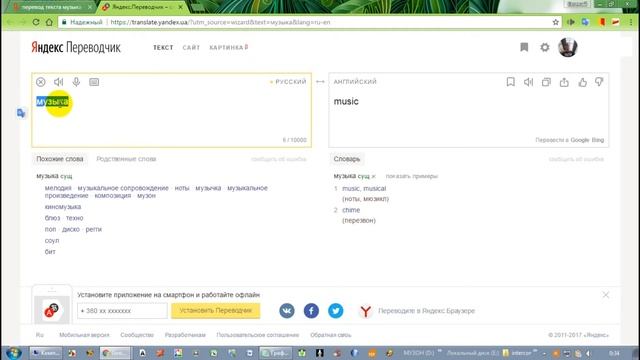Click the Google link under the translation
The width and height of the screenshot is (640, 360).
[x=580, y=140]
